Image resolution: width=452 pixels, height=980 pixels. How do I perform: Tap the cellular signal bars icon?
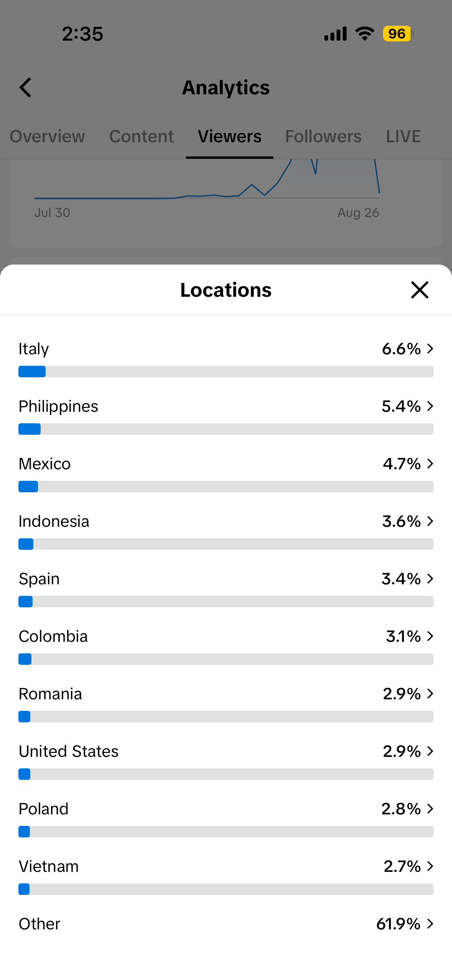[x=335, y=34]
